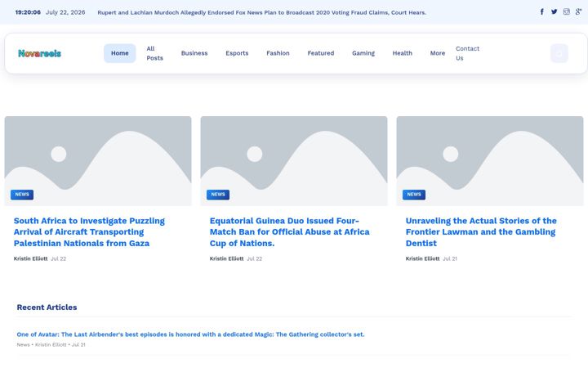Click the South Africa article thumbnail image
Viewport: 588px width, 368px height.
(x=98, y=161)
